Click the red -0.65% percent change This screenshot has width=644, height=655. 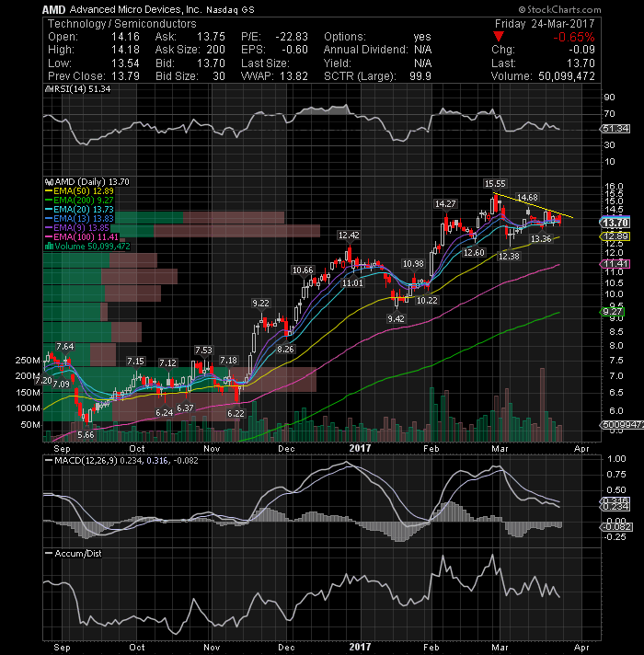(574, 37)
